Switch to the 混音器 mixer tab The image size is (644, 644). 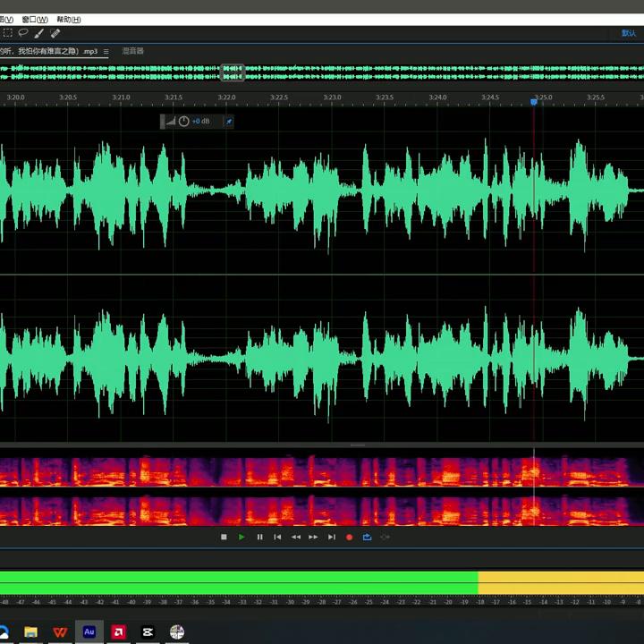[132, 51]
